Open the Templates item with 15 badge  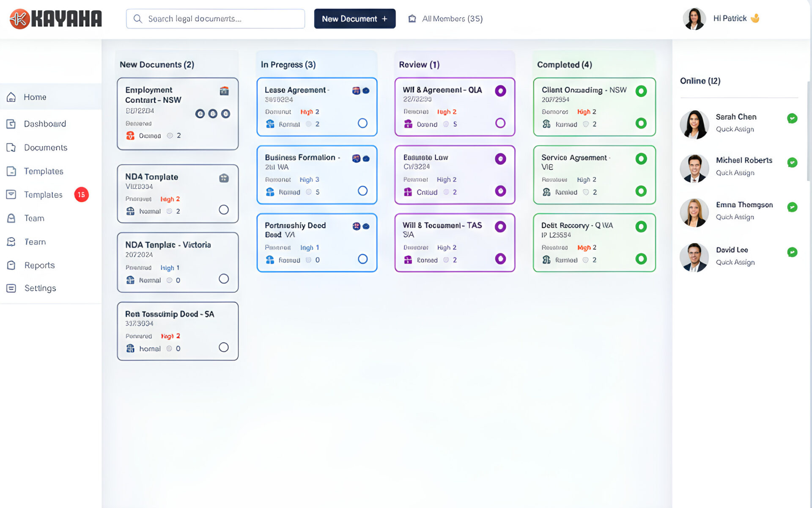(43, 195)
